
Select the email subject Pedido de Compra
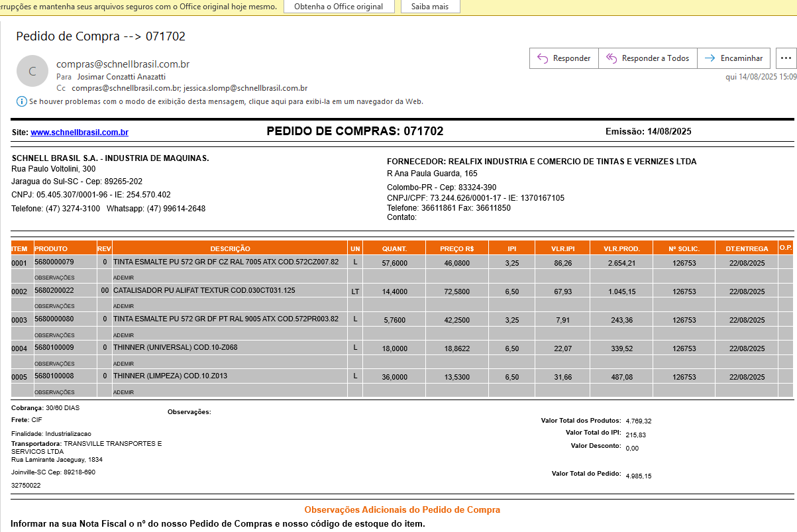pyautogui.click(x=101, y=36)
